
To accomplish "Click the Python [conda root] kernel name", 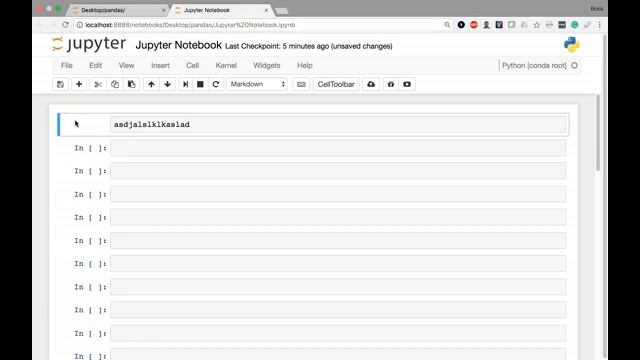I will point(534,65).
